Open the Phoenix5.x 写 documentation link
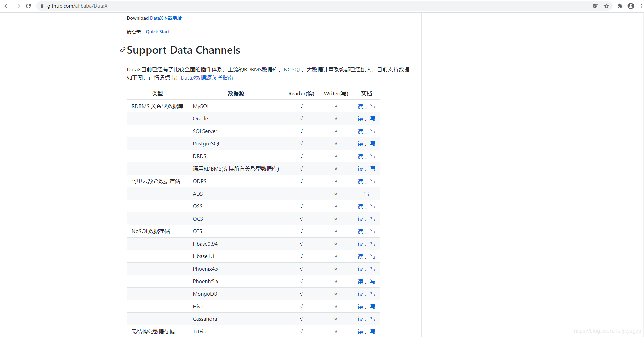 tap(373, 282)
